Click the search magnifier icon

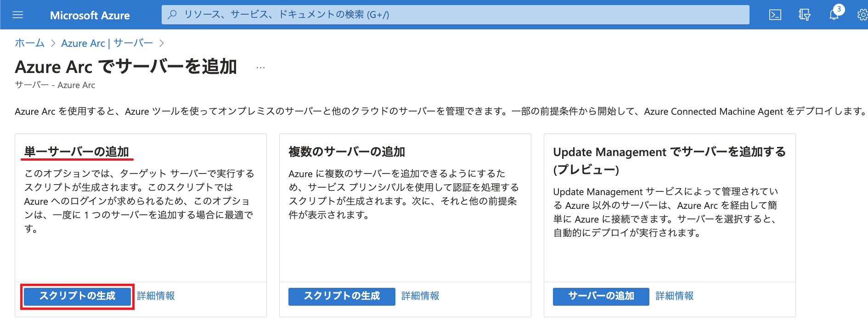point(172,15)
